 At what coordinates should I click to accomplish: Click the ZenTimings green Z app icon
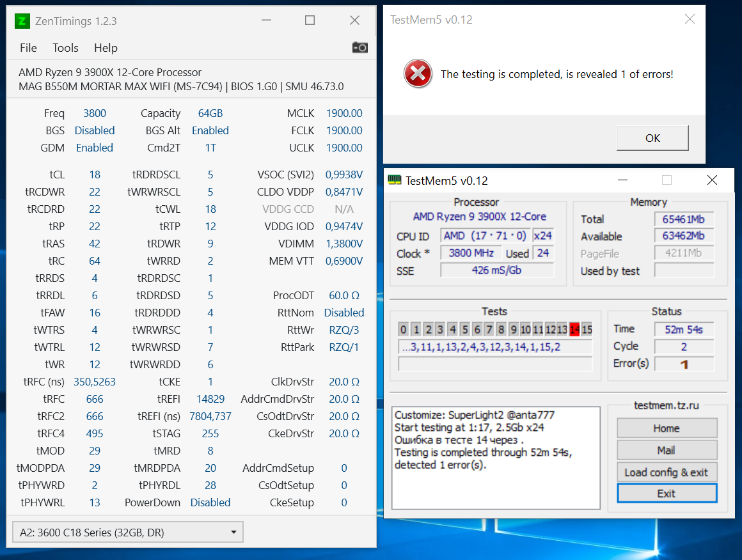tap(22, 21)
